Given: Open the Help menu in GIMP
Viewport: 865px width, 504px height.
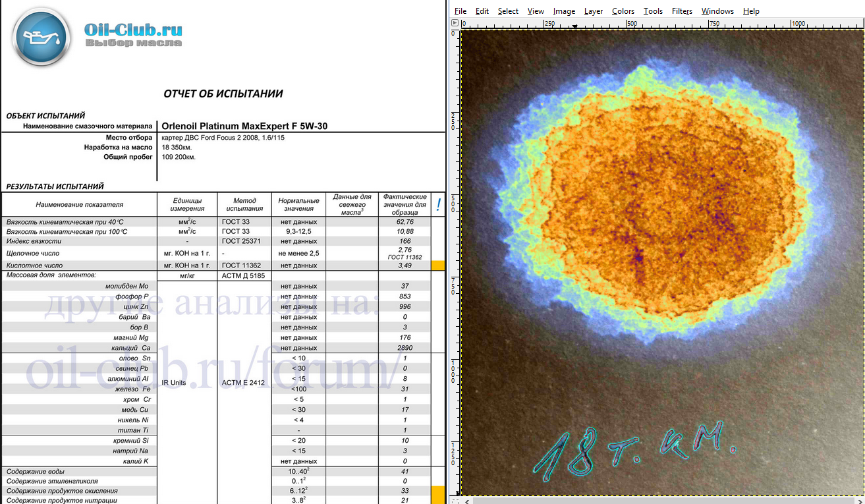Looking at the screenshot, I should (751, 11).
